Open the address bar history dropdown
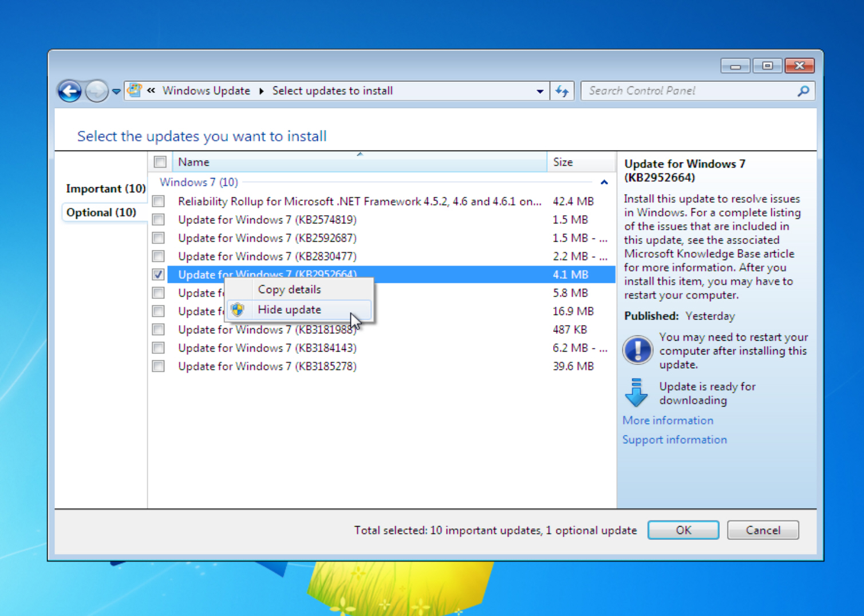864x616 pixels. point(539,91)
